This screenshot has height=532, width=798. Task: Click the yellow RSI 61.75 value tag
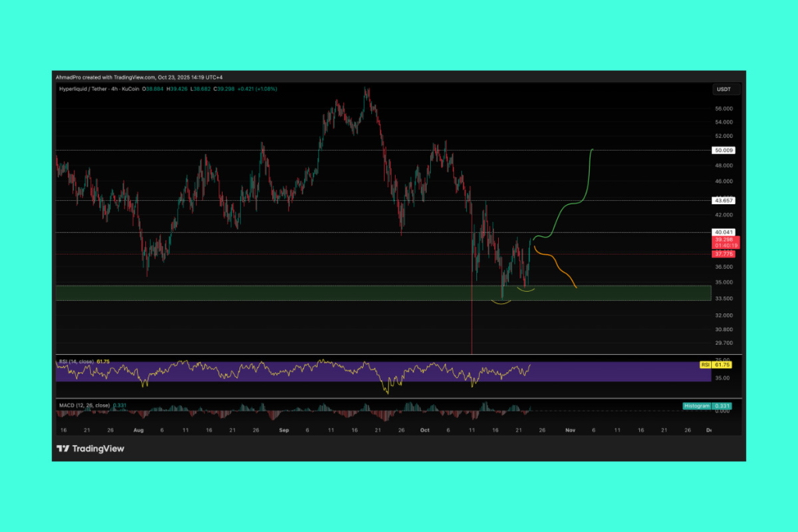(x=725, y=365)
